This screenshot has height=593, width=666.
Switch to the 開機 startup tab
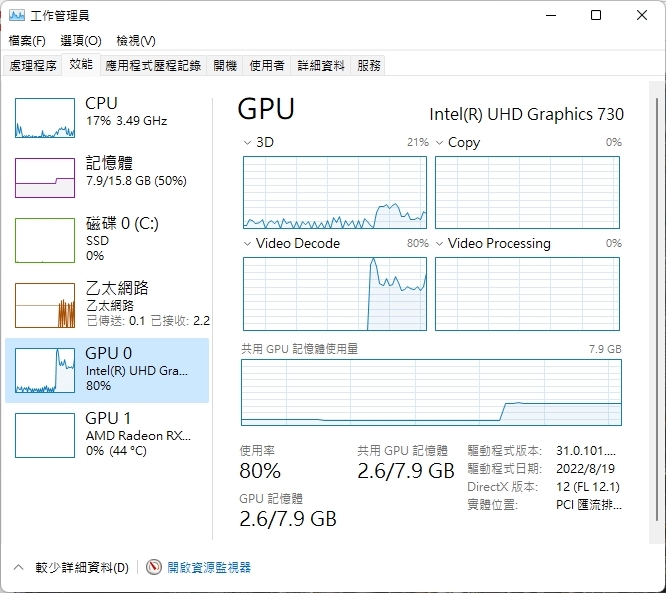(x=225, y=65)
